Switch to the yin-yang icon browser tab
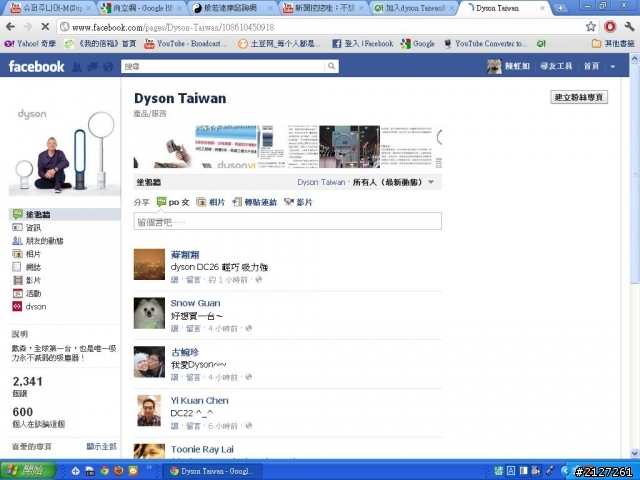The image size is (640, 480). click(x=233, y=8)
